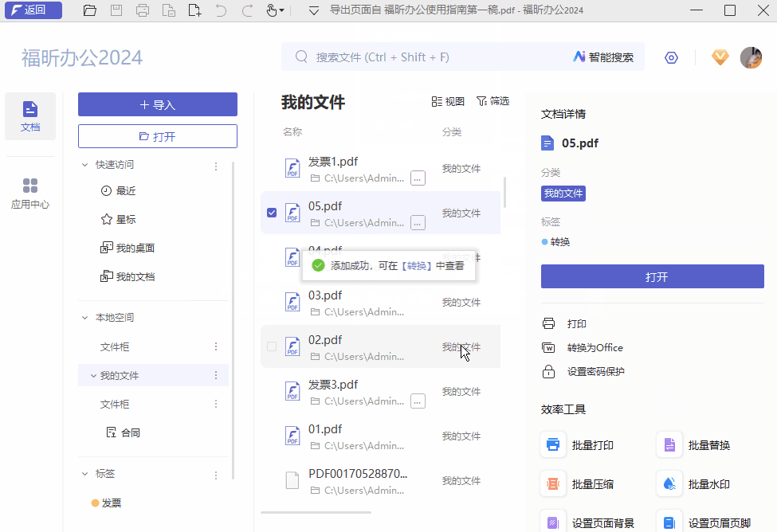Open 标签 section more options
Screen dimensions: 777x532
click(215, 475)
